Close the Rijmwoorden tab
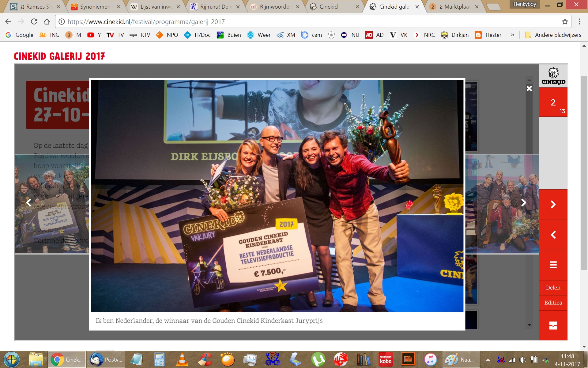The height and width of the screenshot is (368, 588). tap(298, 7)
